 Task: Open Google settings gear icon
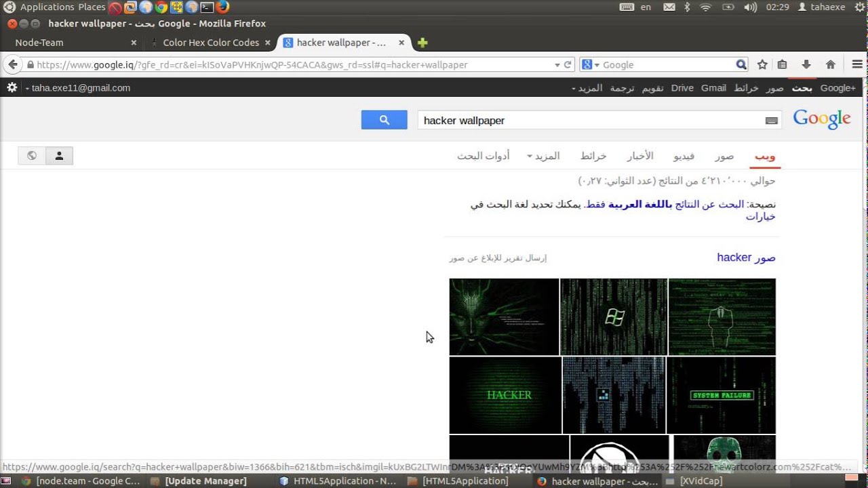pos(12,87)
